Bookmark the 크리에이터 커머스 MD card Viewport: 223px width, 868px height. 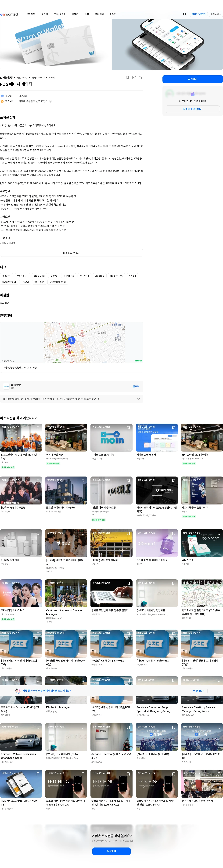[38, 583]
